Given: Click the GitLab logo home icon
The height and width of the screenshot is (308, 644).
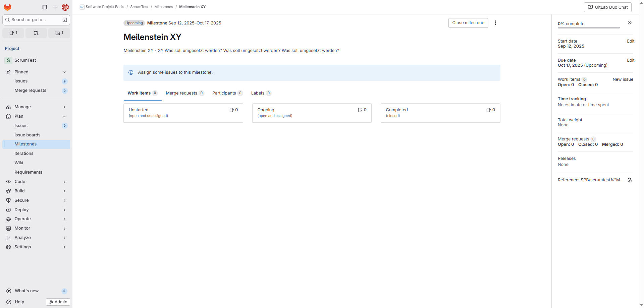Looking at the screenshot, I should point(7,7).
